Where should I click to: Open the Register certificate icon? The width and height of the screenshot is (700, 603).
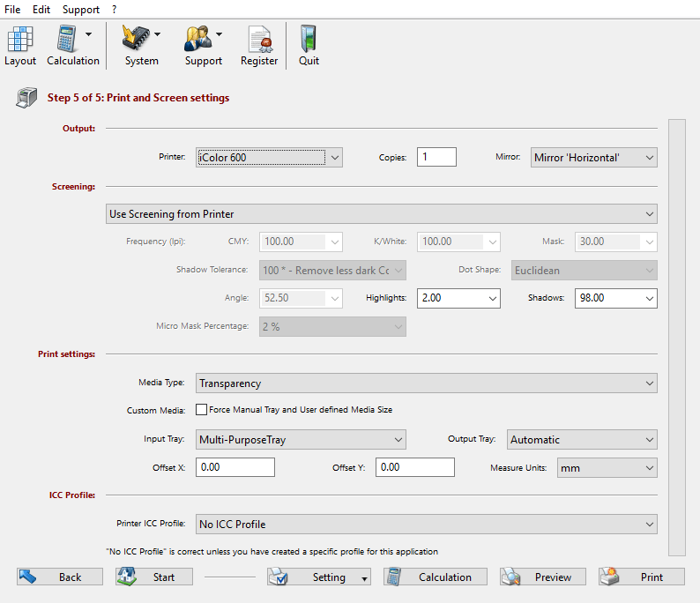[259, 40]
